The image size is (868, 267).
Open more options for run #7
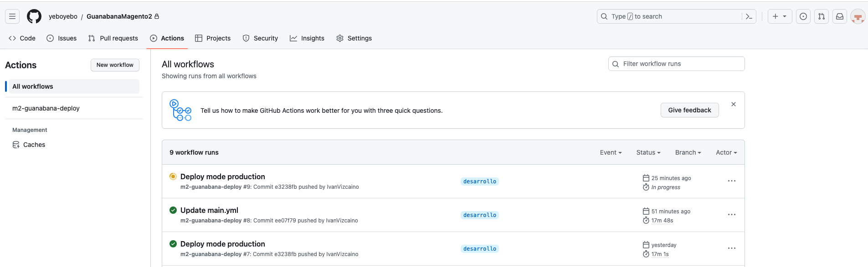(x=732, y=248)
